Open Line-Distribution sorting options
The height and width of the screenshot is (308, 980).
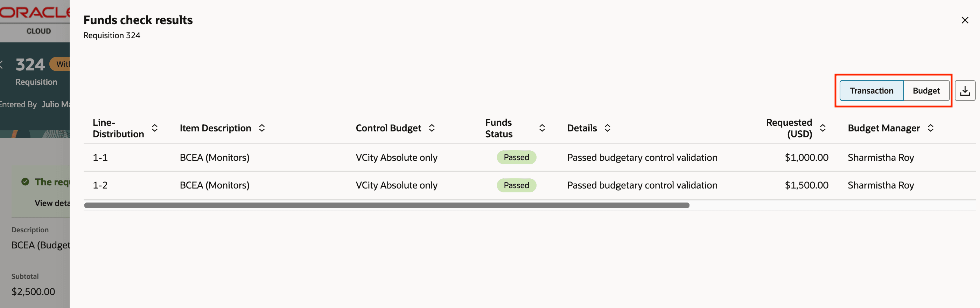[x=155, y=128]
